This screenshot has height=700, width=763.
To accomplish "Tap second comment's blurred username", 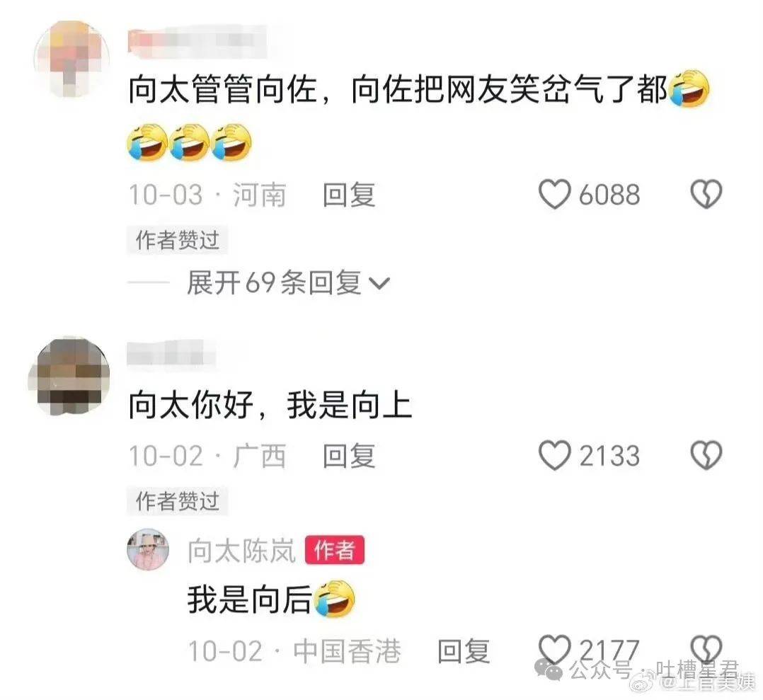I will (x=171, y=354).
